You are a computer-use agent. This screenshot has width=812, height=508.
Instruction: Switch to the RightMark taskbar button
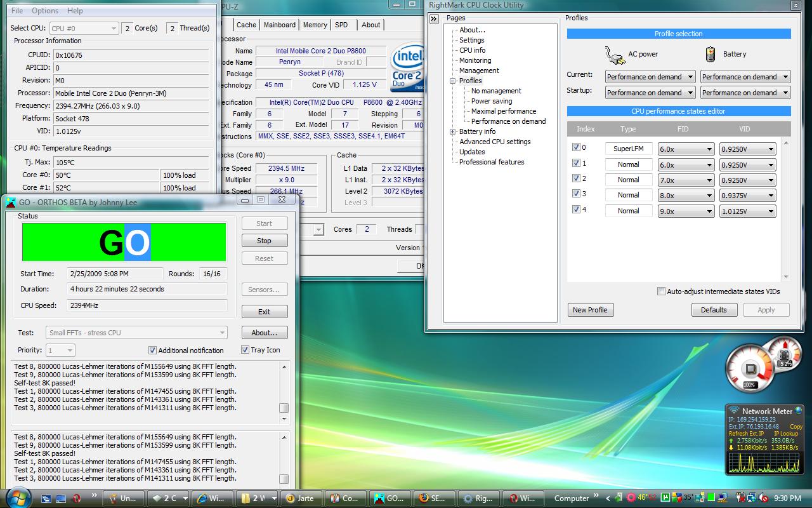[x=479, y=498]
